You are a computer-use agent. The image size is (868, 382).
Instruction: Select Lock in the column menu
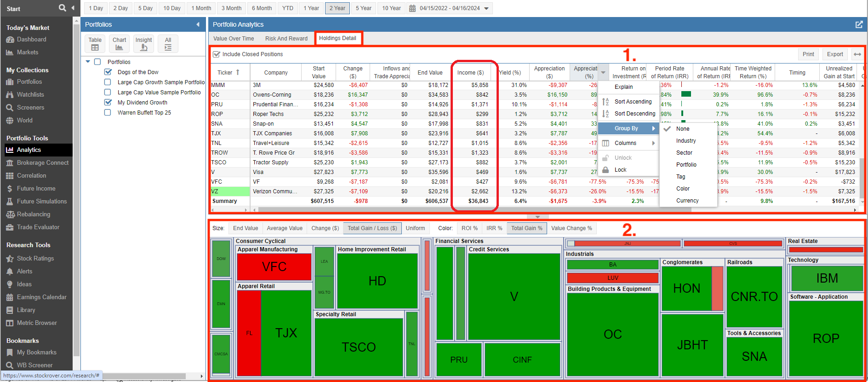point(628,170)
